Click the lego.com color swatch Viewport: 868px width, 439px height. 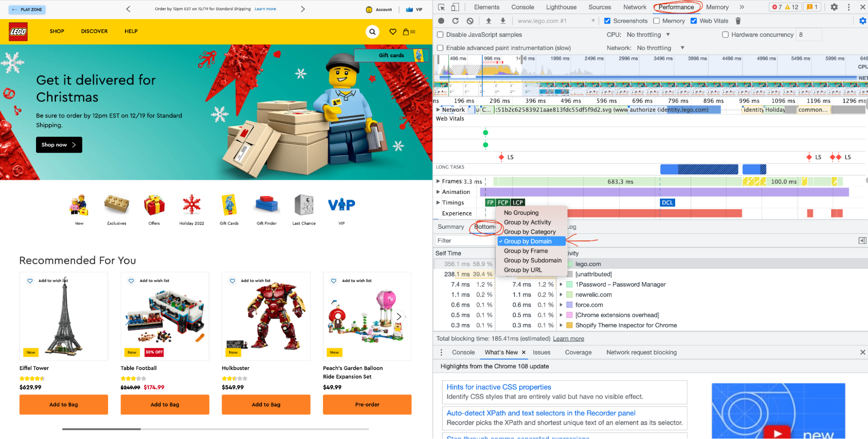coord(570,264)
